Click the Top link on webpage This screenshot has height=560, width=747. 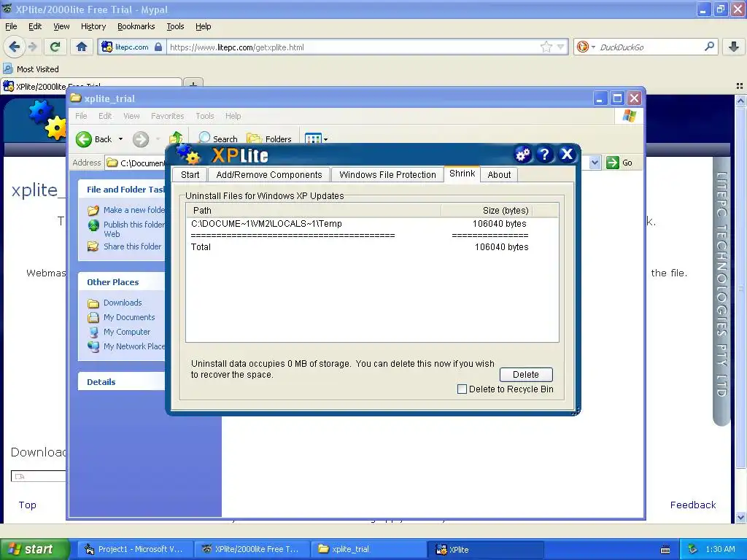tap(27, 505)
